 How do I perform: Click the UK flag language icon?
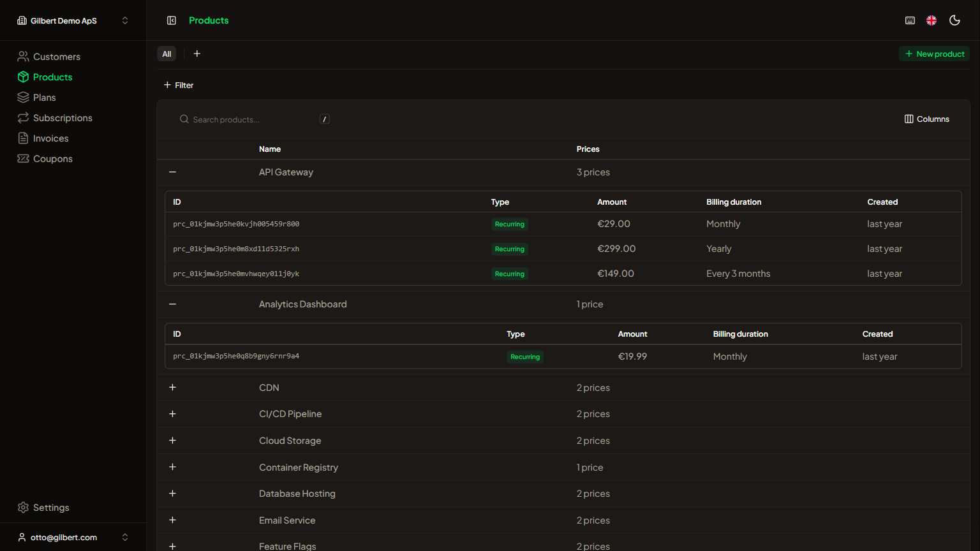(x=932, y=20)
